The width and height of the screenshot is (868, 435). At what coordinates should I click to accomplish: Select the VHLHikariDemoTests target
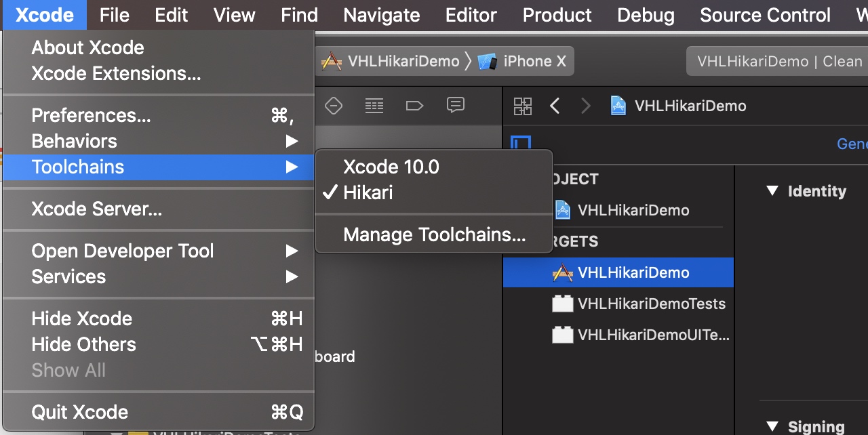coord(651,304)
